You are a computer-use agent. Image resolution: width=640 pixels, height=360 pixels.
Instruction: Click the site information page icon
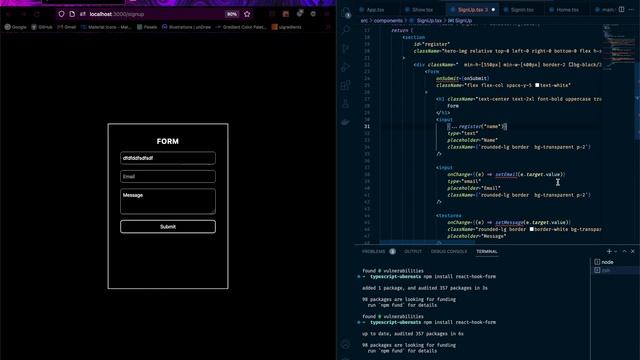(x=72, y=14)
